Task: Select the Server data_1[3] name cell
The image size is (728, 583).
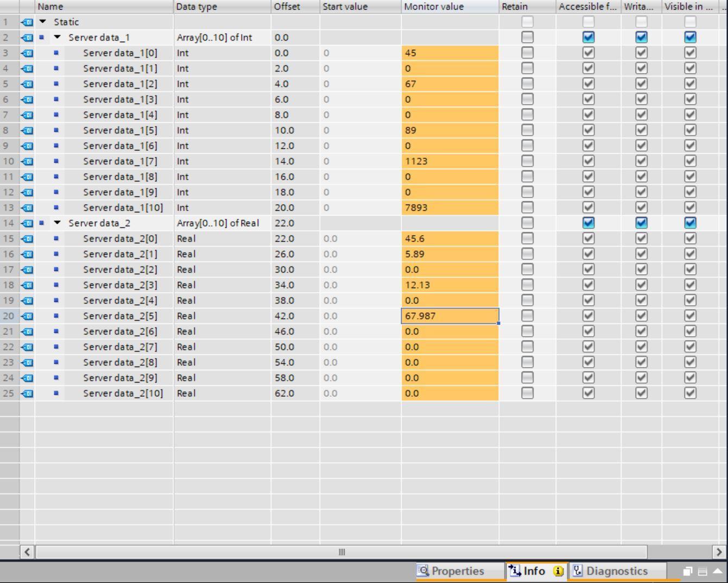Action: coord(120,99)
